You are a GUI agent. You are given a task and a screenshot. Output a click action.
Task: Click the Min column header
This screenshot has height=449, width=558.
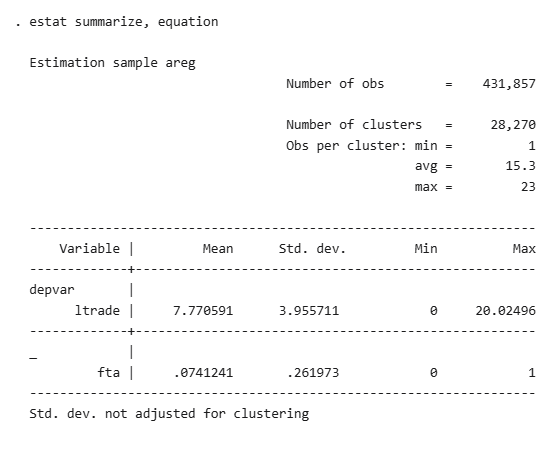426,248
